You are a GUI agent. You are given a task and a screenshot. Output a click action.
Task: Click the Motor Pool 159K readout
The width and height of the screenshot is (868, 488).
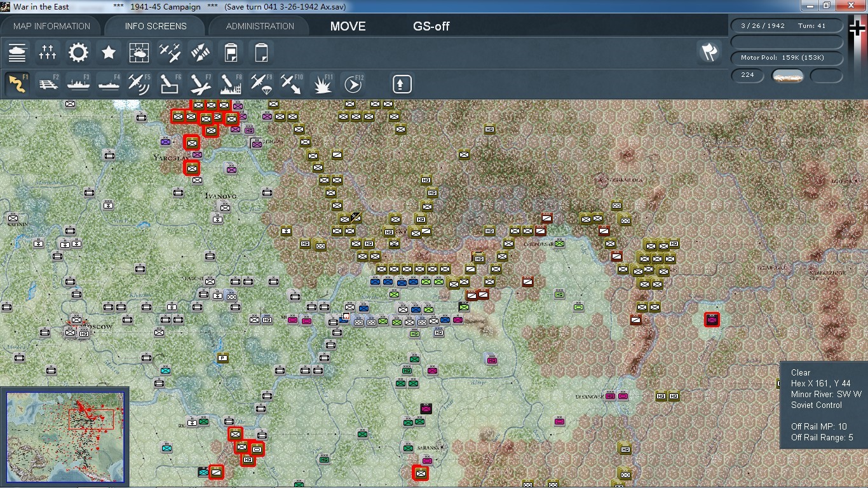coord(787,58)
